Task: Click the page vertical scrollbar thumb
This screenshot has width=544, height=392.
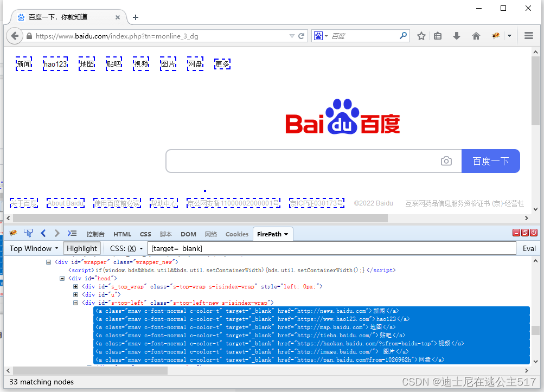Action: coord(535,91)
